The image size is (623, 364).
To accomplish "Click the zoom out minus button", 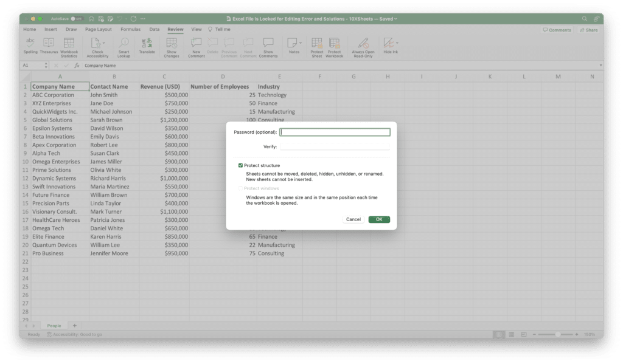I will pyautogui.click(x=534, y=334).
